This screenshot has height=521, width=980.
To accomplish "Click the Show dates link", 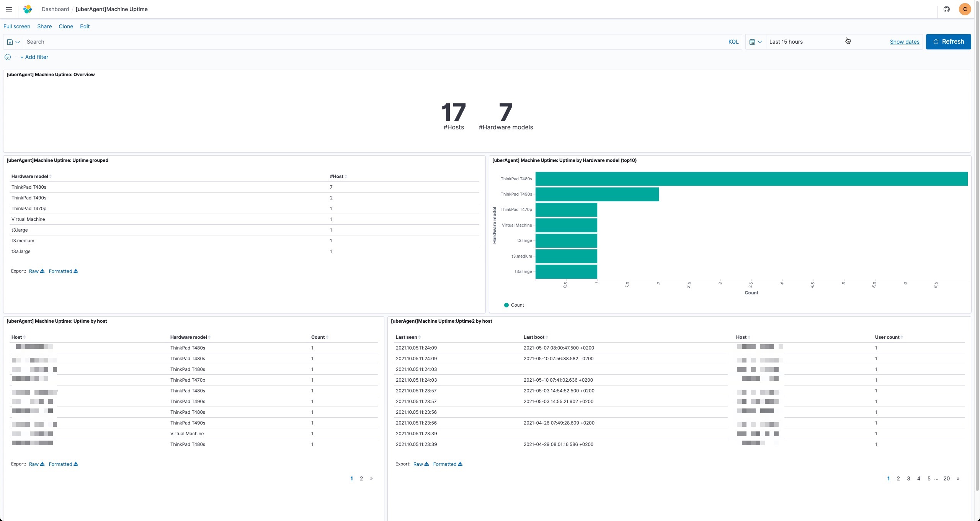I will click(x=904, y=42).
